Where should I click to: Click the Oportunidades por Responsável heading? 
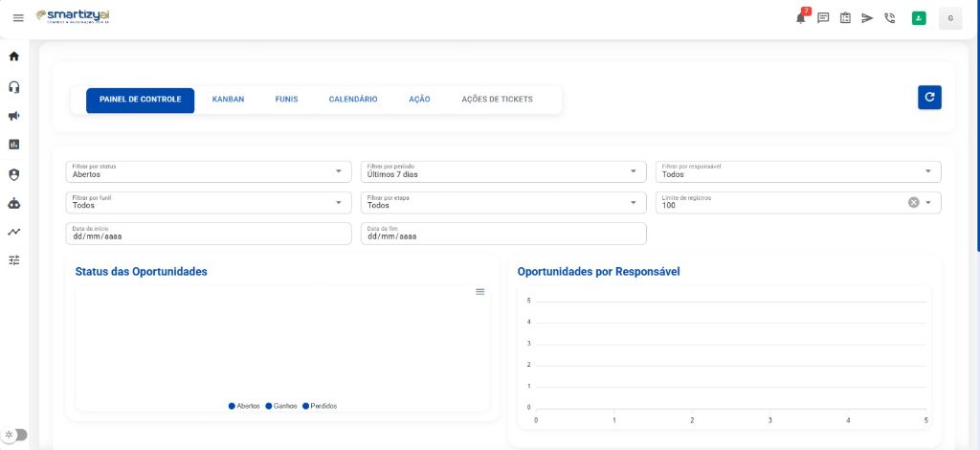tap(599, 272)
